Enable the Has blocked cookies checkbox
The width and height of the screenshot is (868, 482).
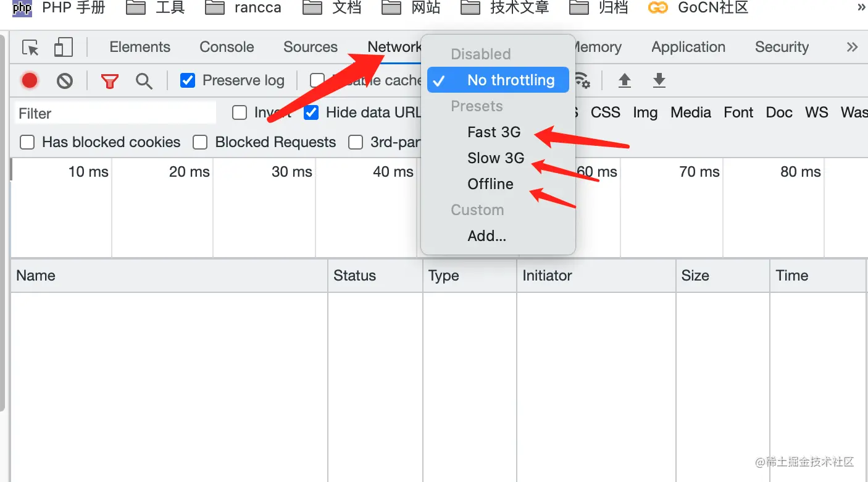coord(27,142)
